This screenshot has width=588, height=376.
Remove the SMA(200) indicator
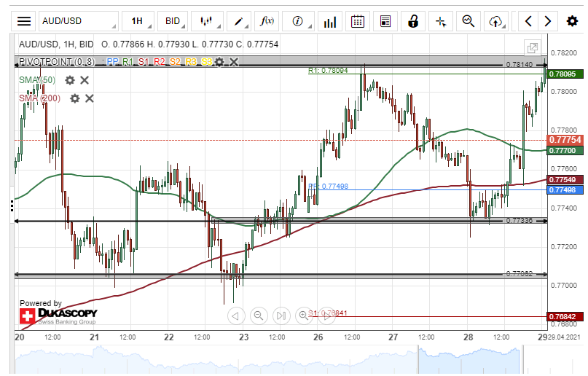click(90, 98)
